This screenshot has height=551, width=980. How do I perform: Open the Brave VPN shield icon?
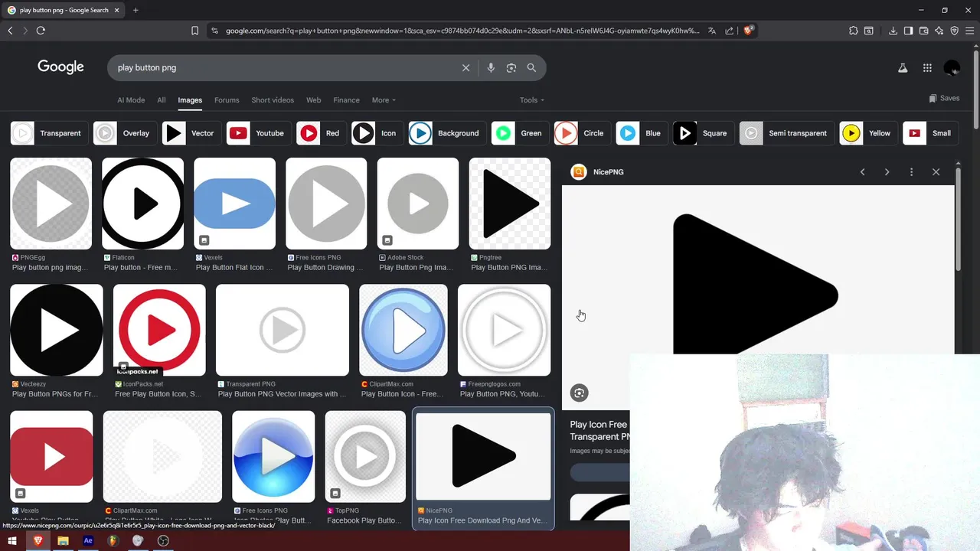tap(955, 31)
